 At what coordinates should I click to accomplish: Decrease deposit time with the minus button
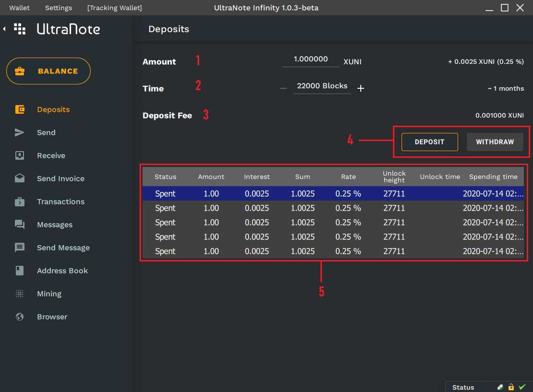tap(284, 88)
